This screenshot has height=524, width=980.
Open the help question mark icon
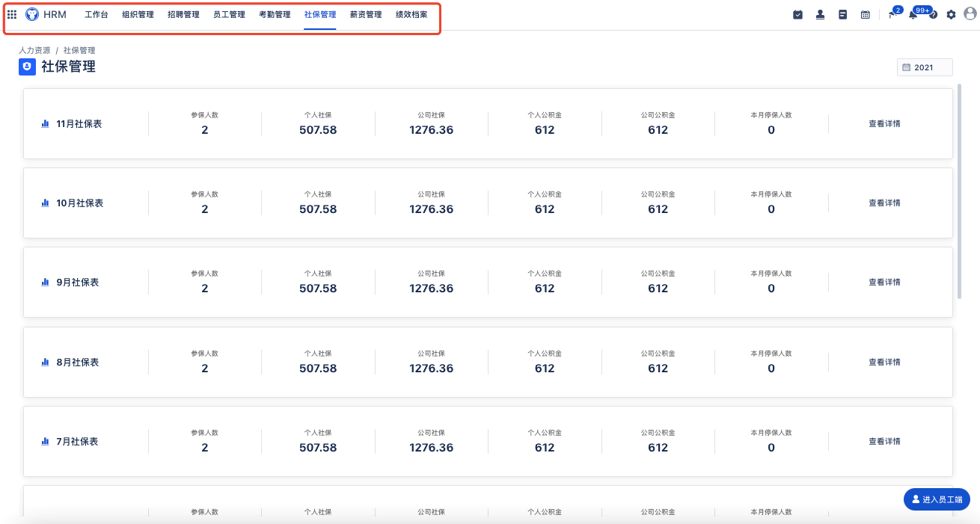pyautogui.click(x=933, y=15)
